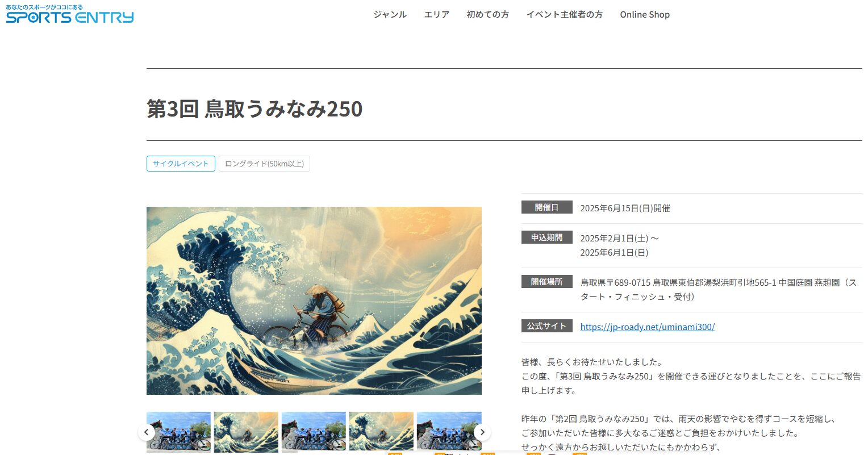
Task: Select the ロングライド(50km以上) tag
Action: pyautogui.click(x=264, y=164)
